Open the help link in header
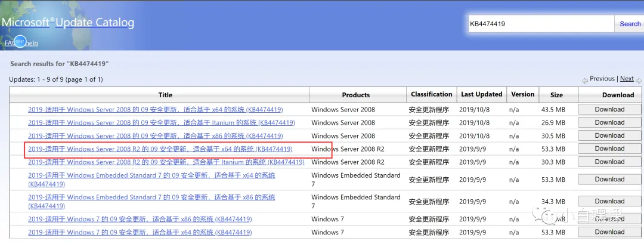The image size is (644, 244). (x=32, y=43)
